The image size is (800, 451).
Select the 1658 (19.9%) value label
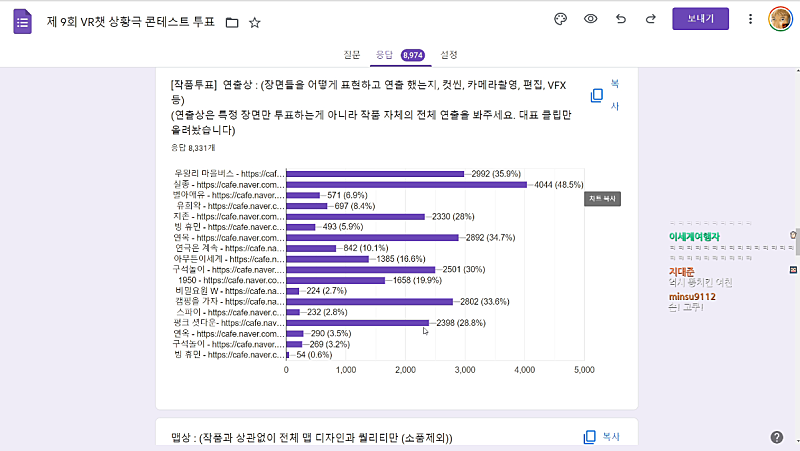417,280
